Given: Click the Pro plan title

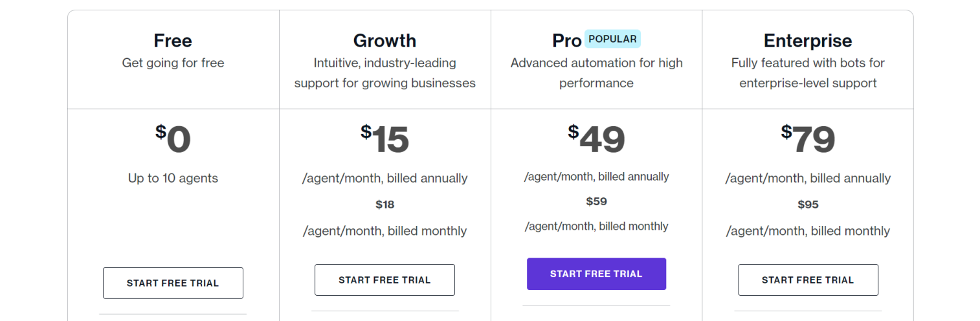Looking at the screenshot, I should (x=566, y=41).
